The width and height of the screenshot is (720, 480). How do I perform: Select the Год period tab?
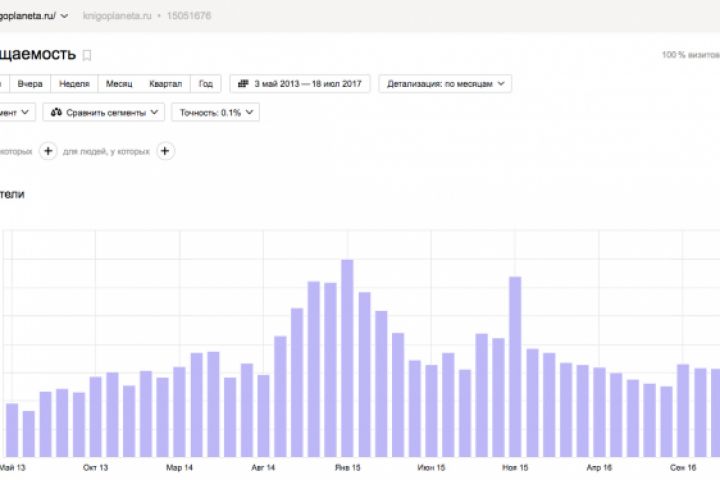click(206, 84)
